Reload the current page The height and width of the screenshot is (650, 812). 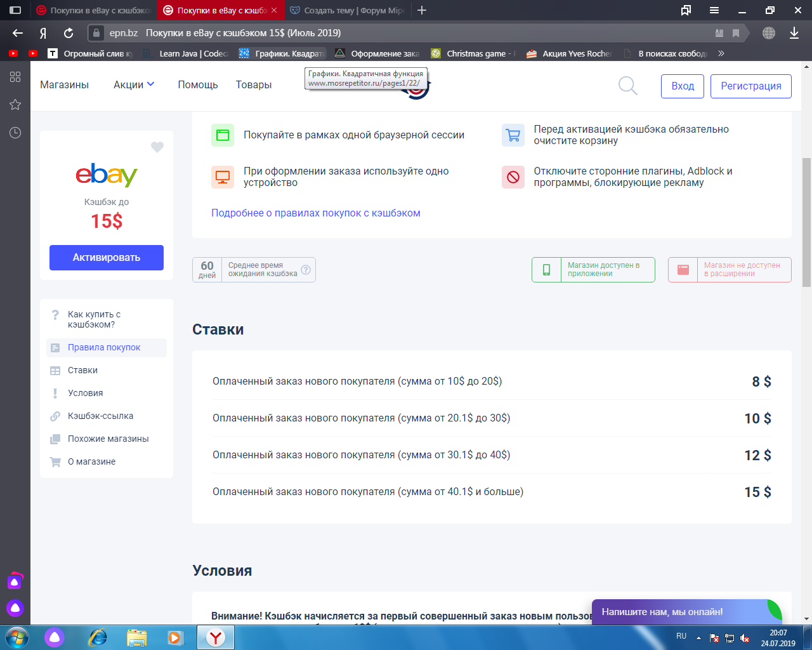(69, 33)
